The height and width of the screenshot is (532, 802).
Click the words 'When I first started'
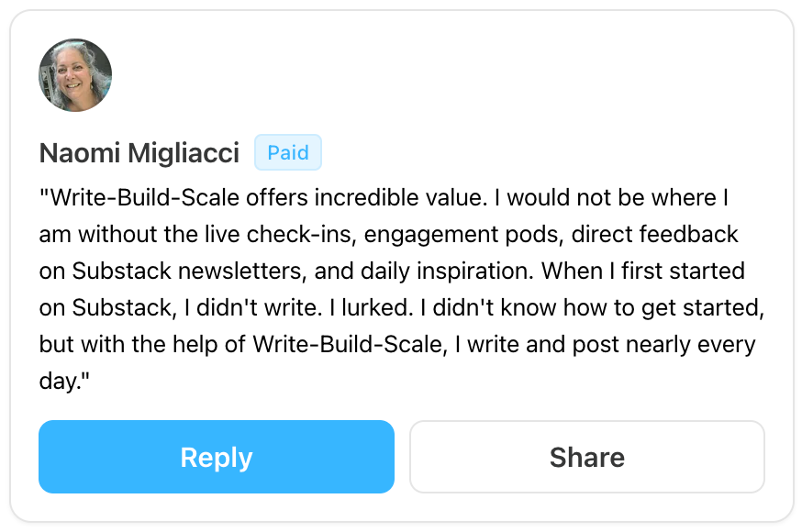[x=643, y=271]
